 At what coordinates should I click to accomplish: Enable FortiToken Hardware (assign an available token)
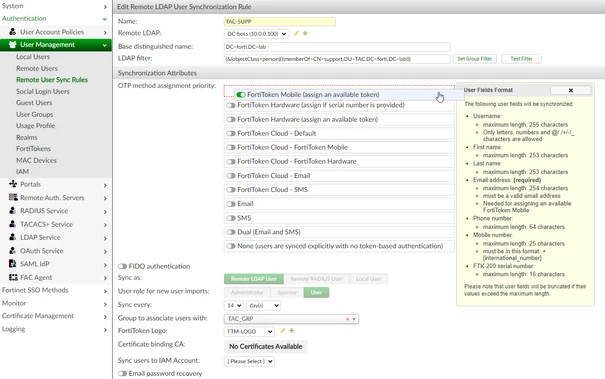(x=231, y=119)
